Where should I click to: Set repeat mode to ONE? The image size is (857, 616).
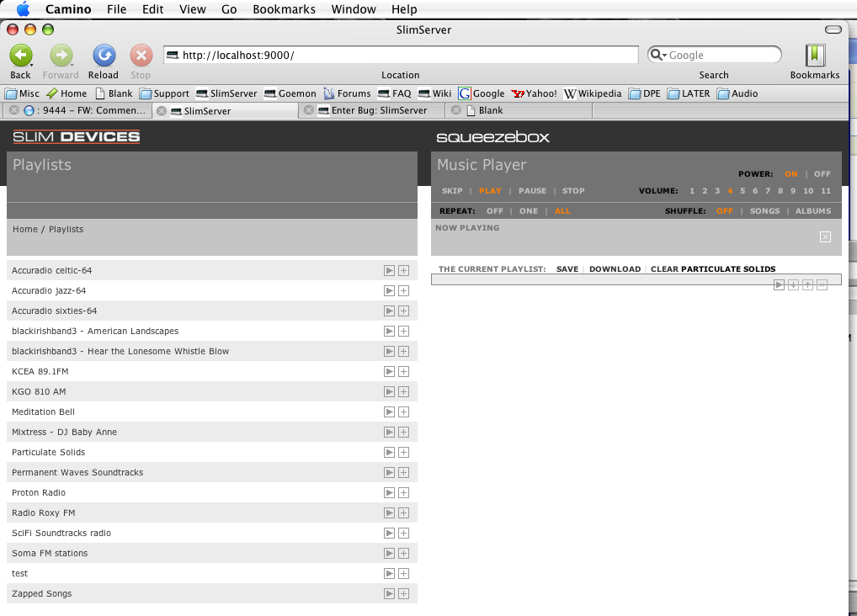529,211
